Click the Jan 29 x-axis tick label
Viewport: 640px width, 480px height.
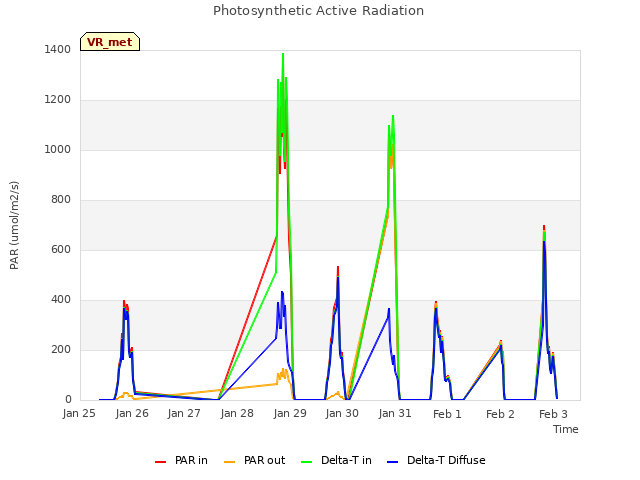(x=290, y=413)
